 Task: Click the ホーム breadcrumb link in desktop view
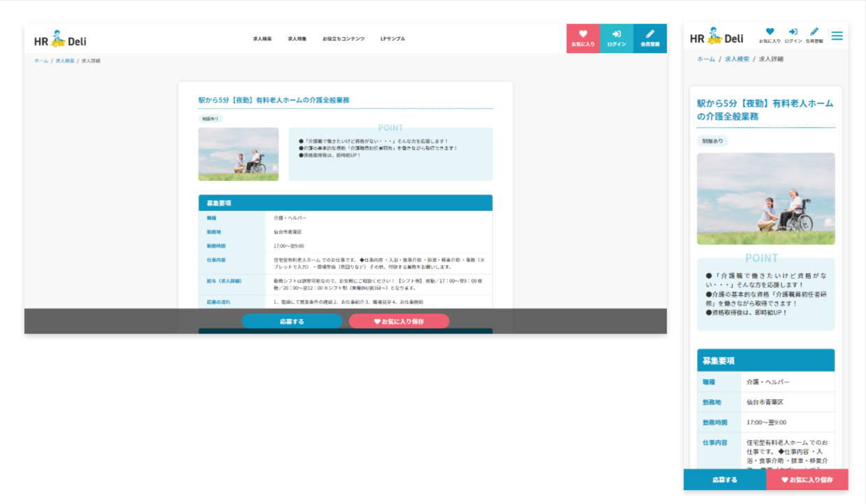[x=41, y=61]
